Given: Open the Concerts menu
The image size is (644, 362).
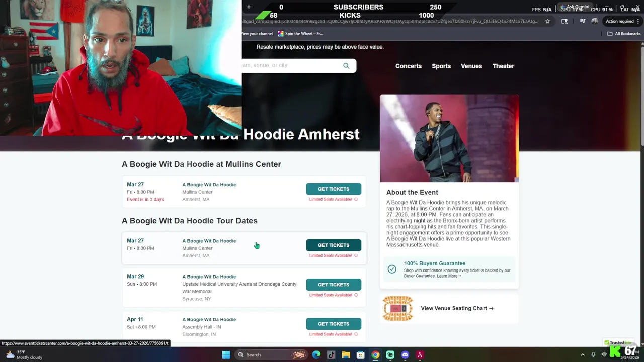Looking at the screenshot, I should 409,66.
